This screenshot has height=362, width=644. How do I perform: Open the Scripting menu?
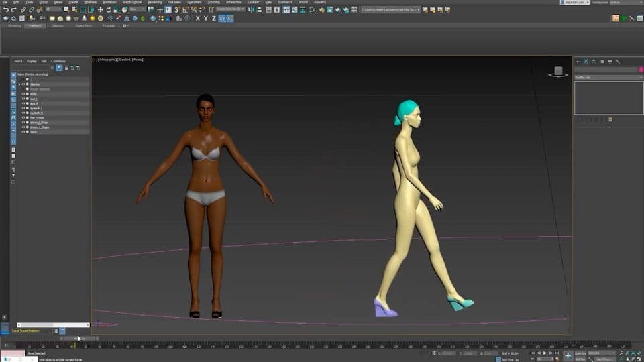click(x=213, y=2)
